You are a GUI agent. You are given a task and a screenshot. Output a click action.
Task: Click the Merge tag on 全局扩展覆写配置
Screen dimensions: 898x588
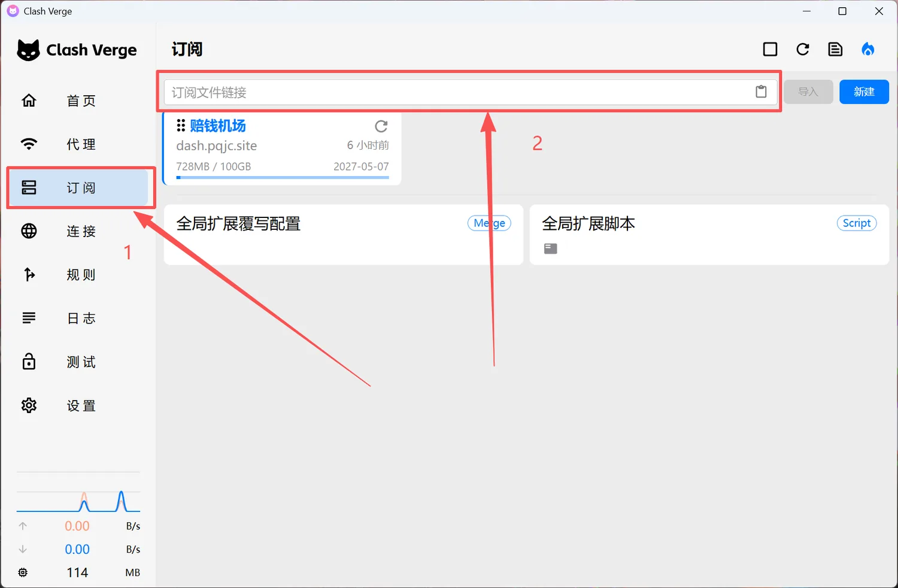(x=489, y=223)
